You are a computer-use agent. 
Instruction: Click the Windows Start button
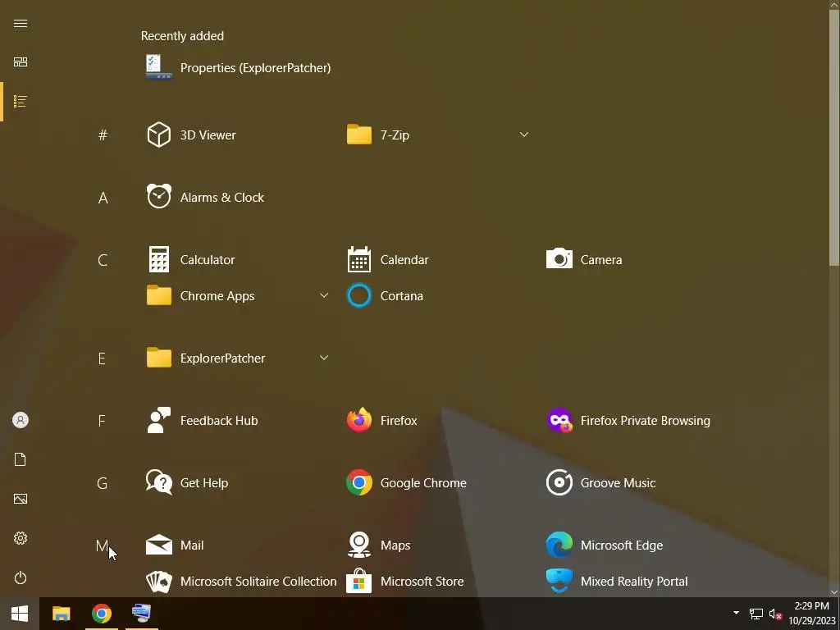coord(20,614)
